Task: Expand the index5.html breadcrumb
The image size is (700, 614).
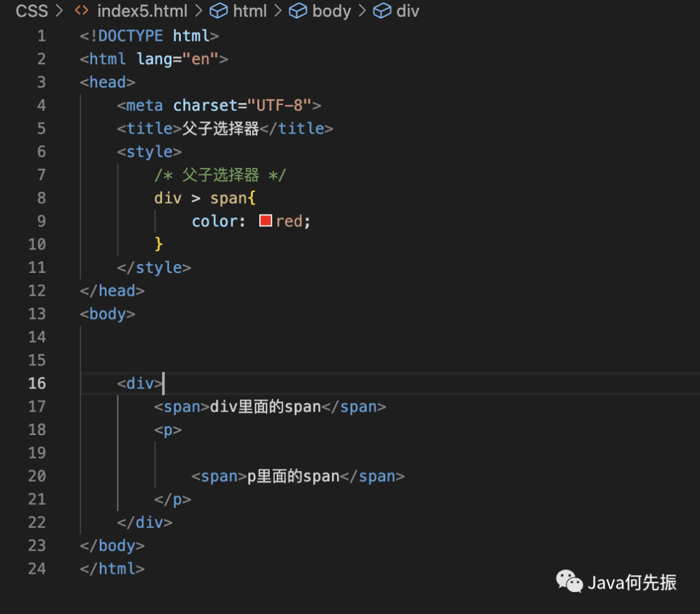Action: tap(143, 11)
